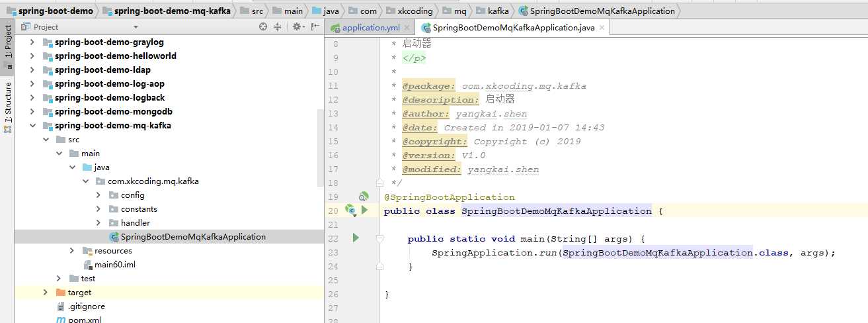Expand the spring-boot-demo-logback module

(x=32, y=98)
